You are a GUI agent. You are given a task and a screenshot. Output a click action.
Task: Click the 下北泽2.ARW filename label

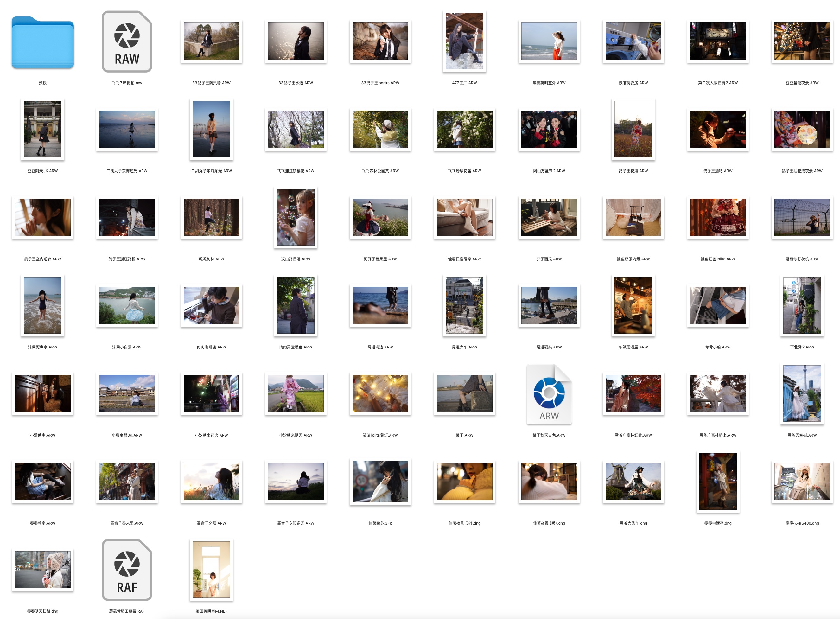[802, 347]
